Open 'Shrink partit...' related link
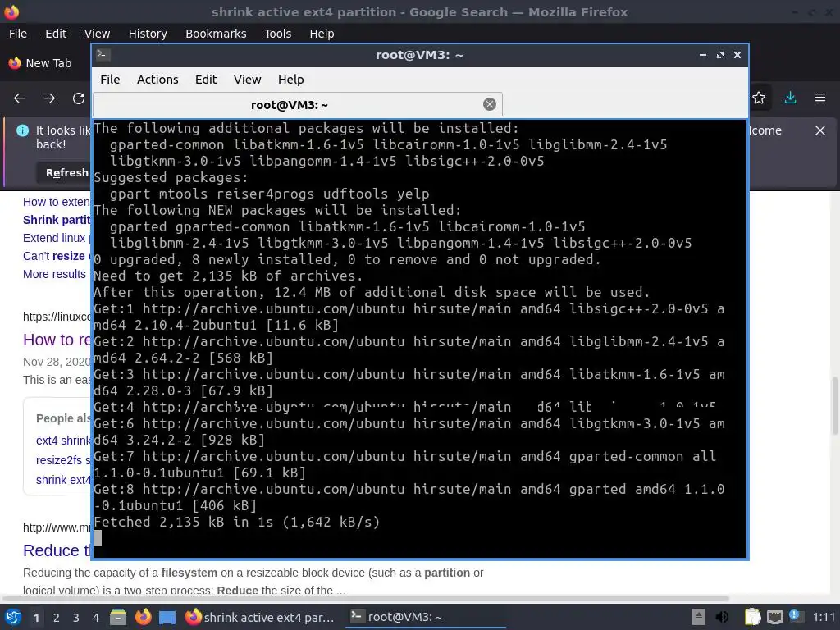The image size is (840, 630). [57, 220]
